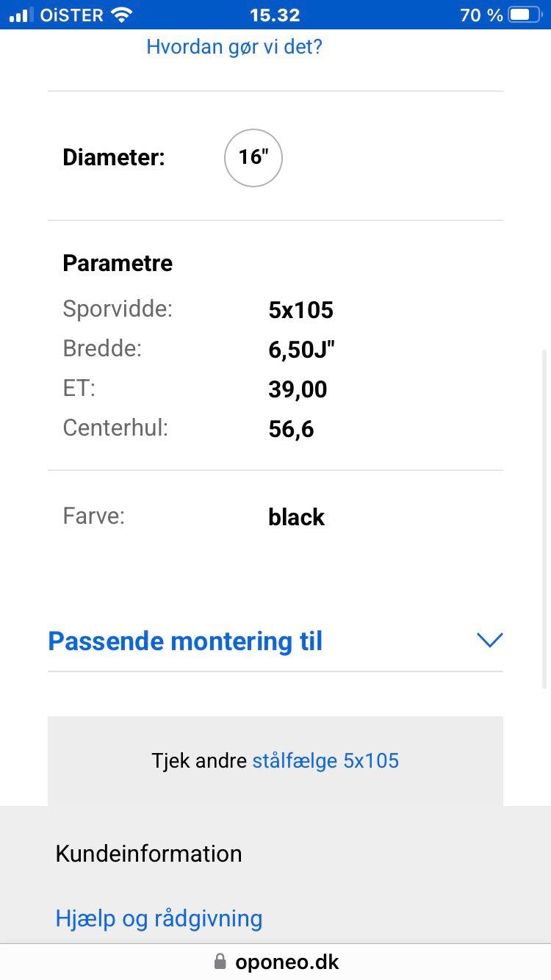Open the "Hvordan gør vi det?" link
Screen dimensions: 551x980
pos(234,47)
